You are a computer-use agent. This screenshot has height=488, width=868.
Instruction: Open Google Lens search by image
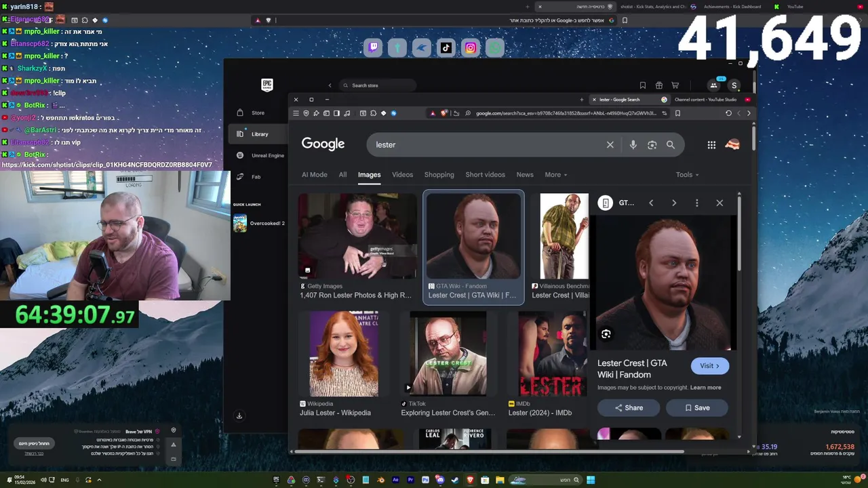652,144
